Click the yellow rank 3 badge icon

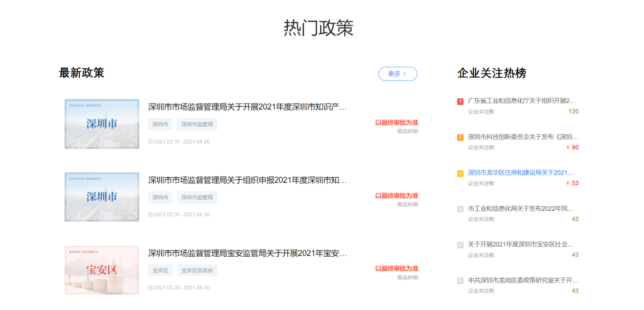pos(460,173)
